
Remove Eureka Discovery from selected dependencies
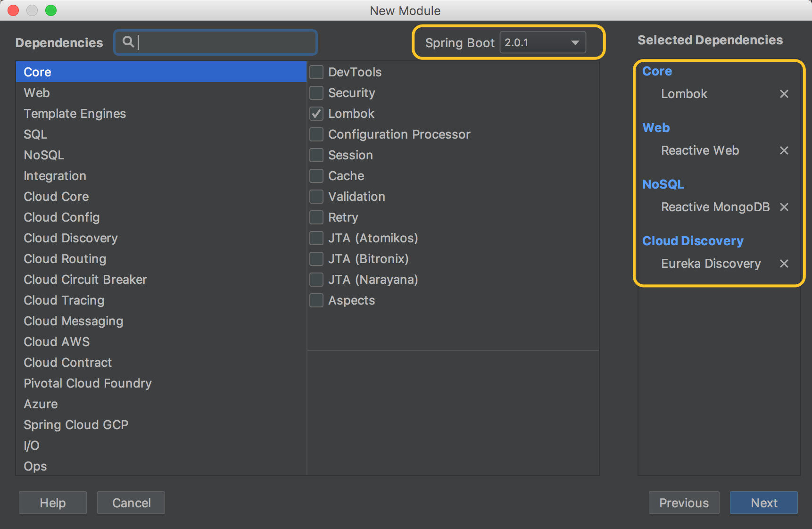[784, 264]
